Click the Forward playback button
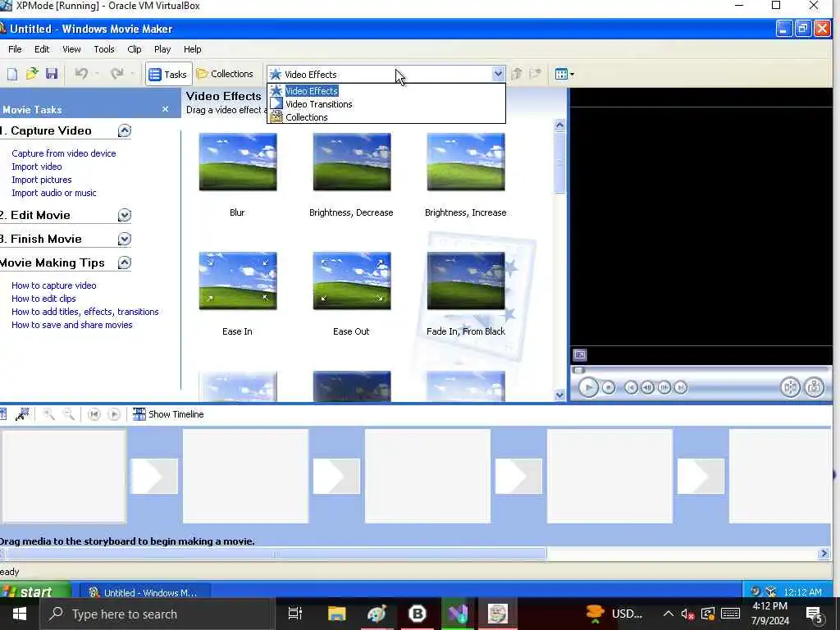This screenshot has height=630, width=840. click(x=680, y=387)
